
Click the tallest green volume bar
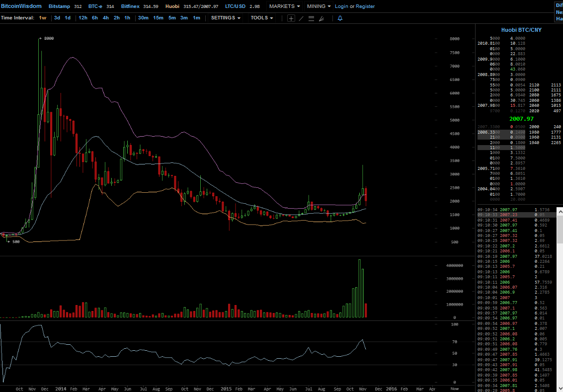point(359,288)
